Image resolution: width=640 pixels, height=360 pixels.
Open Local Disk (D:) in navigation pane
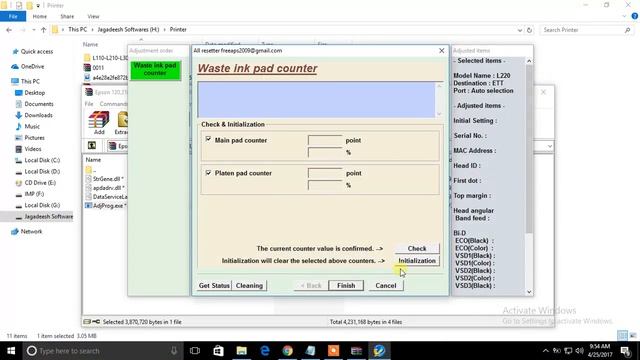coord(42,171)
